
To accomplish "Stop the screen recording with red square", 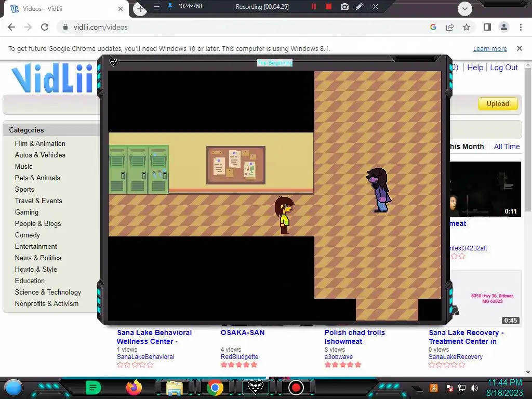I will coord(328,6).
